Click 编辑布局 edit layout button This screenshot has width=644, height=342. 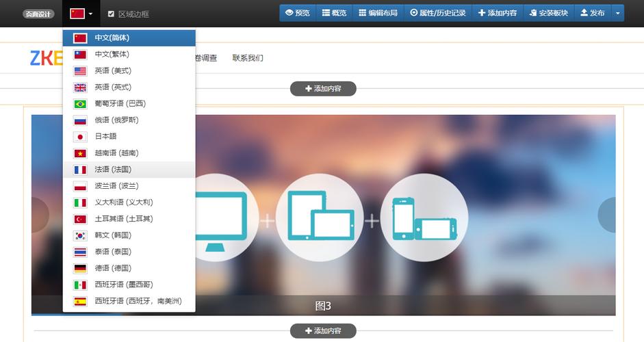pos(378,13)
